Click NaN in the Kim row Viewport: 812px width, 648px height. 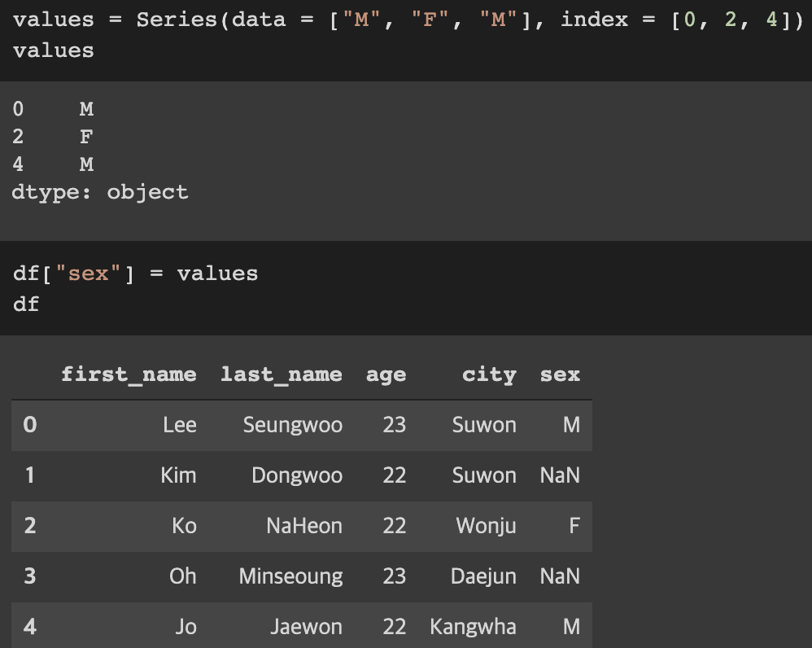[560, 475]
